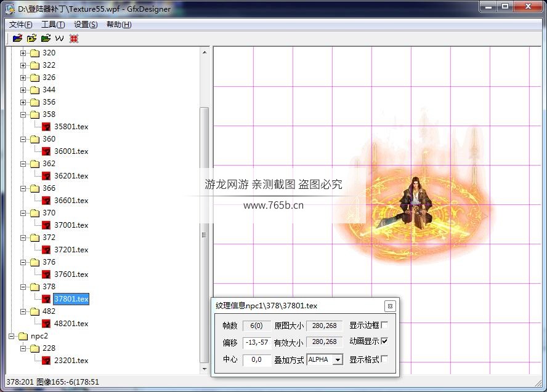This screenshot has height=392, width=547.
Task: Collapse the 482 folder node
Action: pos(23,311)
